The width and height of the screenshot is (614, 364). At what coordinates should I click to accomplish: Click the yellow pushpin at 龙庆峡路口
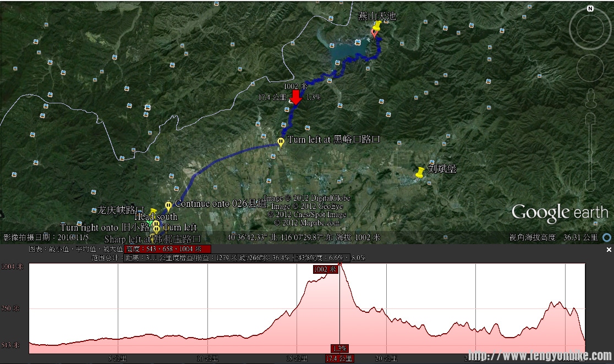[152, 213]
